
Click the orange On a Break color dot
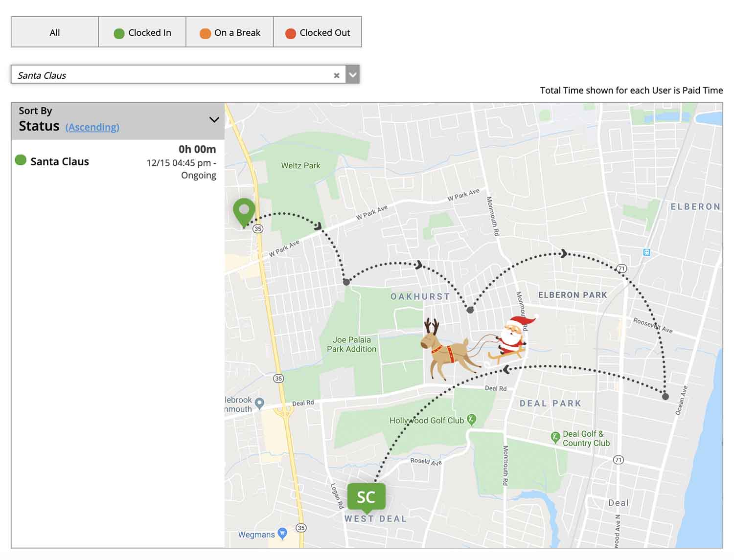205,33
